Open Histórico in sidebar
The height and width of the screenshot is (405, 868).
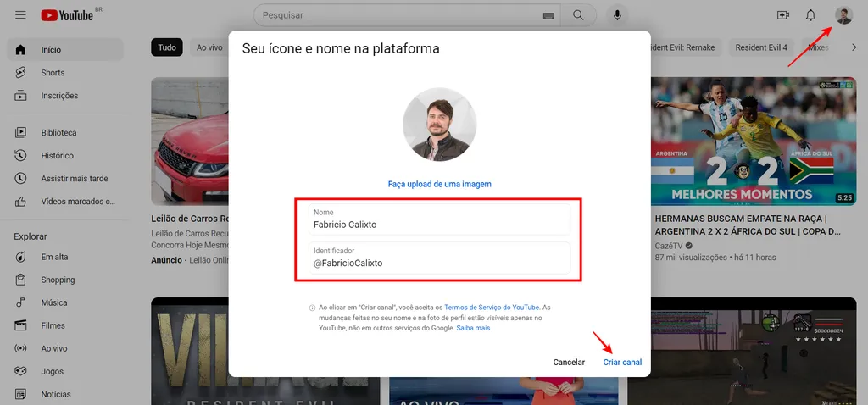coord(64,155)
